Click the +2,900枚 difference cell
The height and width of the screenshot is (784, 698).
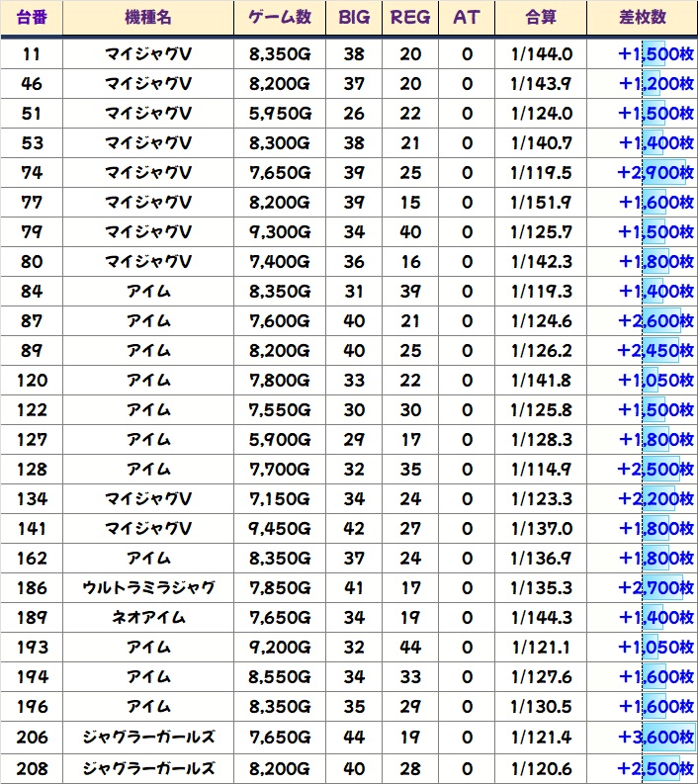(x=643, y=172)
